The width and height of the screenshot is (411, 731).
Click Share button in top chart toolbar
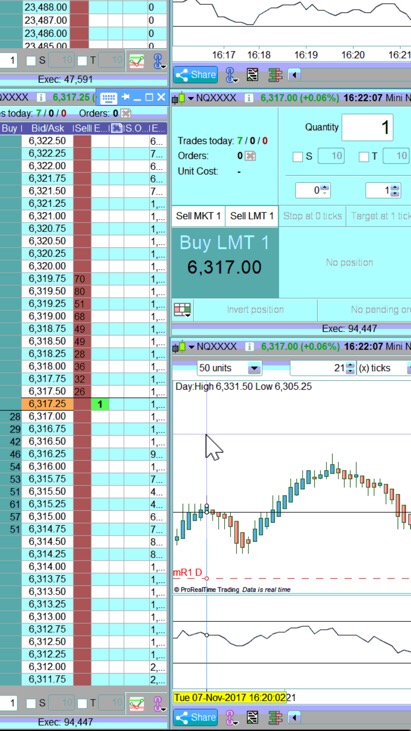pyautogui.click(x=195, y=75)
